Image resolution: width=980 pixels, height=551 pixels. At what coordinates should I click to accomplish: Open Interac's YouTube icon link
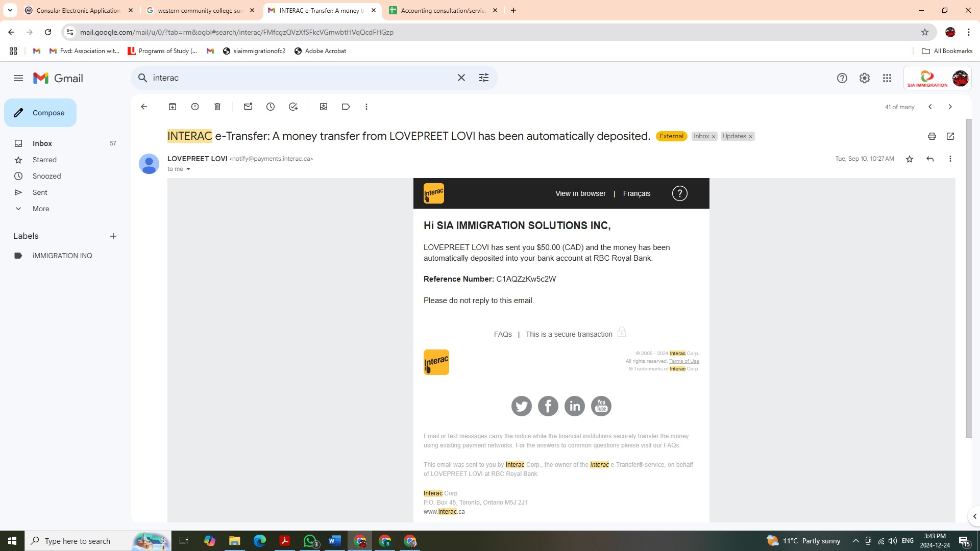(x=601, y=406)
